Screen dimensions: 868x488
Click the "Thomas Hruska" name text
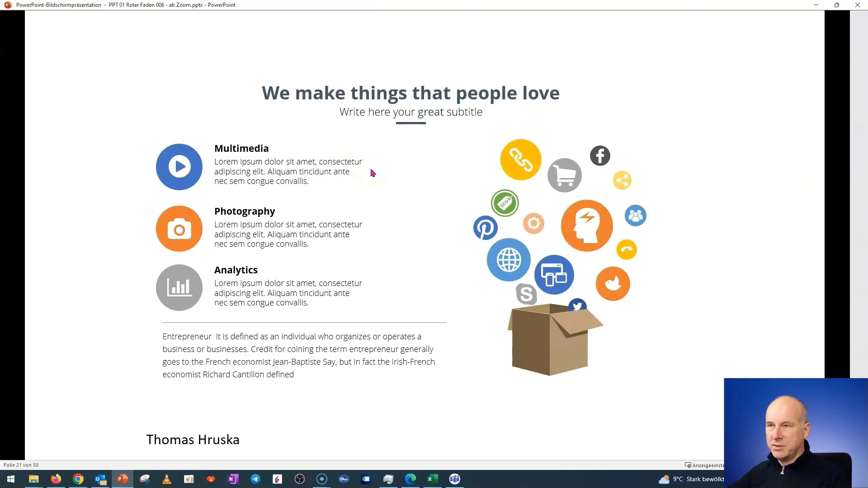193,440
